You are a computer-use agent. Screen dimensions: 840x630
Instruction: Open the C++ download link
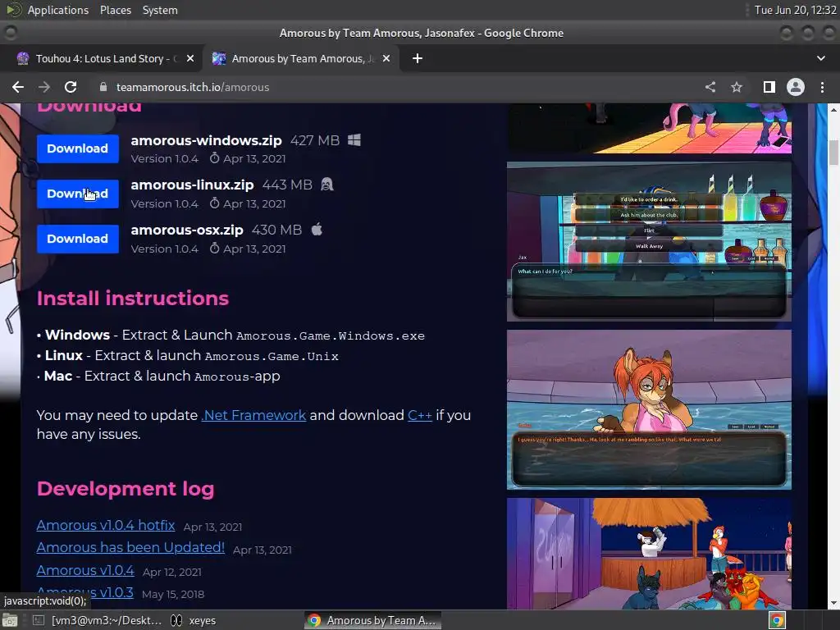(420, 415)
